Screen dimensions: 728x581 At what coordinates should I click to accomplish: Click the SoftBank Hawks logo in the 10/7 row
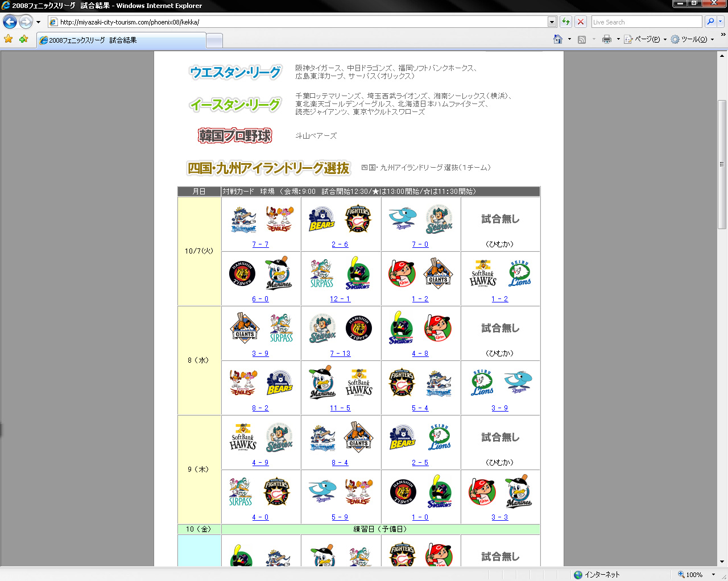[x=483, y=274]
